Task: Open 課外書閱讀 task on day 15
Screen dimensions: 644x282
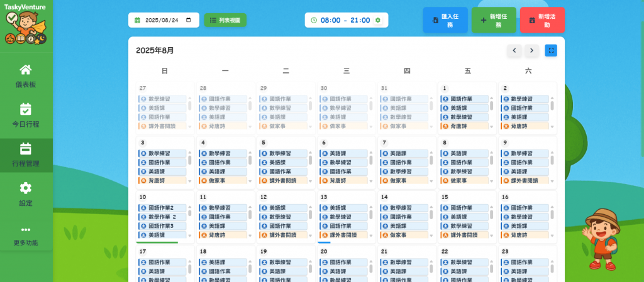Action: point(465,235)
